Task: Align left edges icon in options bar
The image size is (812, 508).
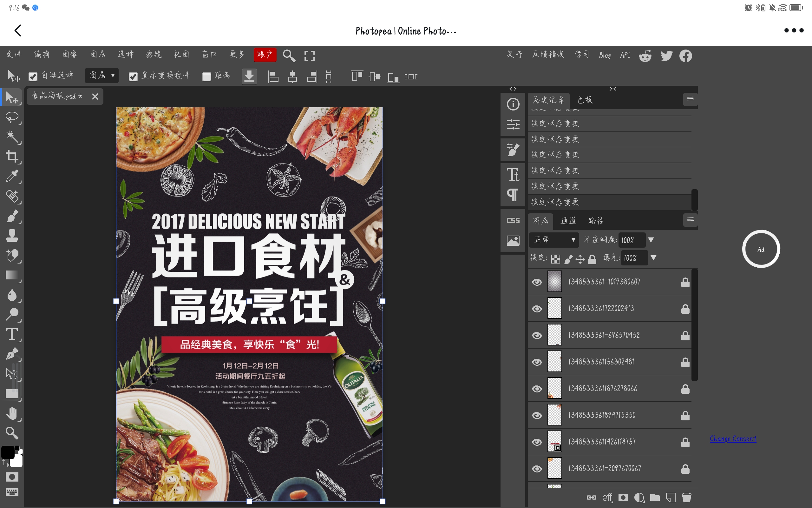Action: pos(273,77)
